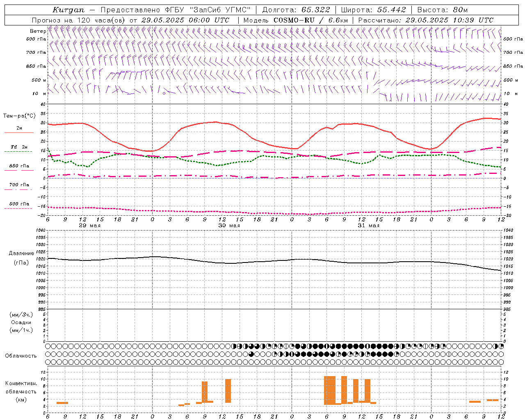Click the "40" value on left temperature axis
Viewport: 525px width, 420px height.
pos(43,105)
